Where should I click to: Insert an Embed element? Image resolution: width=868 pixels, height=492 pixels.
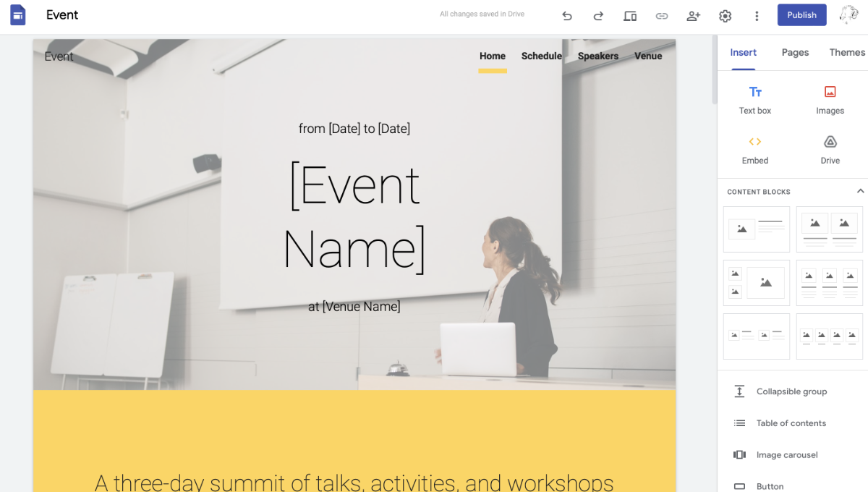(755, 150)
